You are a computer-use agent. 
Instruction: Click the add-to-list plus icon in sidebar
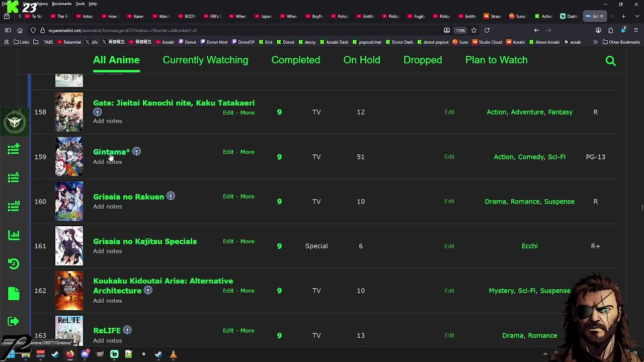[x=14, y=149]
